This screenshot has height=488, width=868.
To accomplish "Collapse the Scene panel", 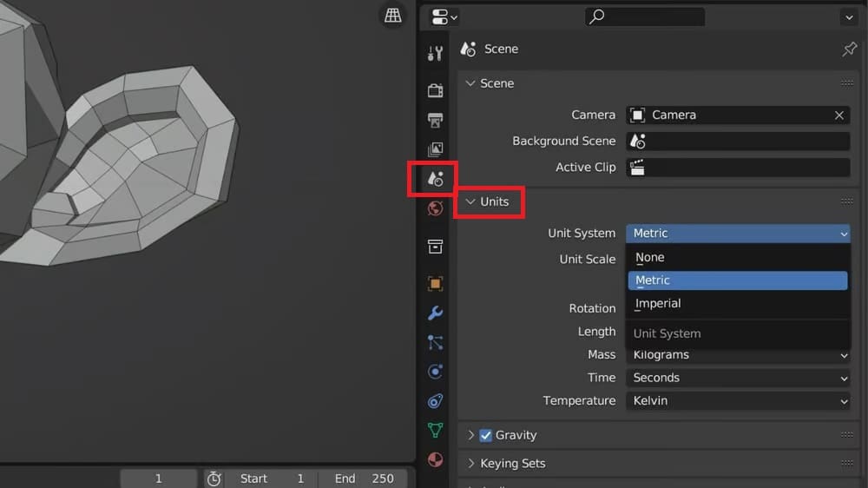I will [x=470, y=83].
